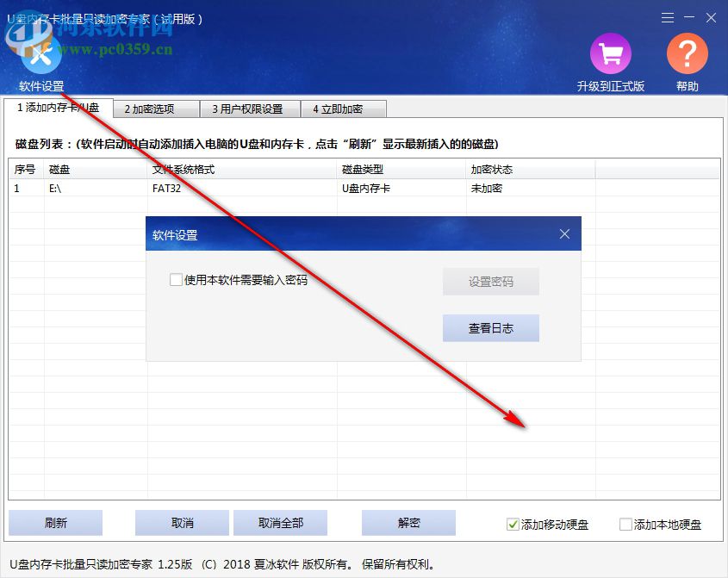
Task: Enable 使用本软件需要输入密码 checkbox
Action: tap(176, 281)
